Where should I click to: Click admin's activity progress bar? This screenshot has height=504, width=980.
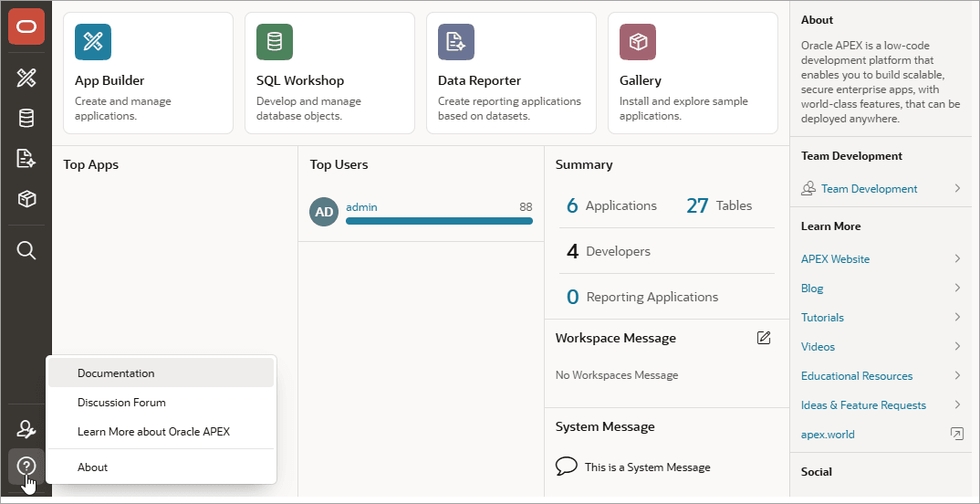coord(439,221)
